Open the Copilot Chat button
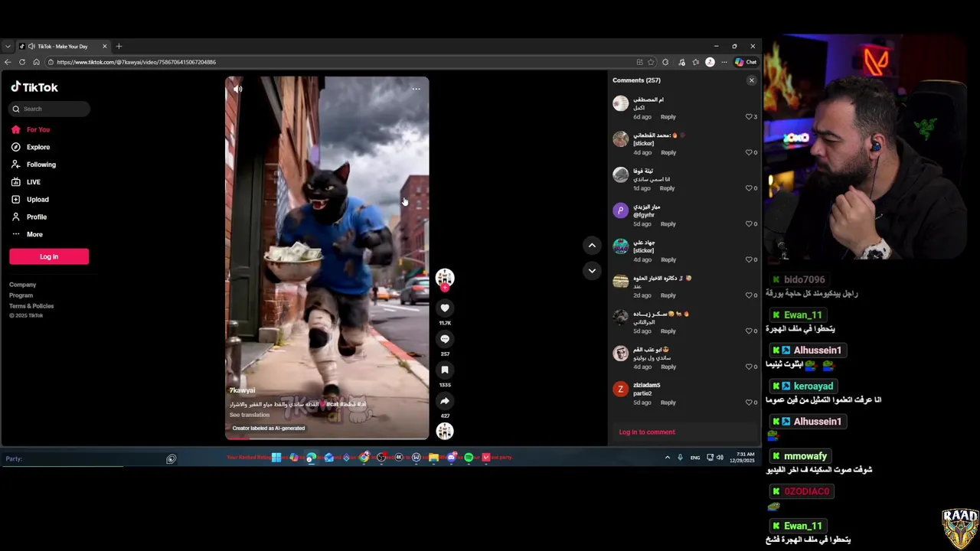Screen dimensions: 980x551 (x=746, y=62)
